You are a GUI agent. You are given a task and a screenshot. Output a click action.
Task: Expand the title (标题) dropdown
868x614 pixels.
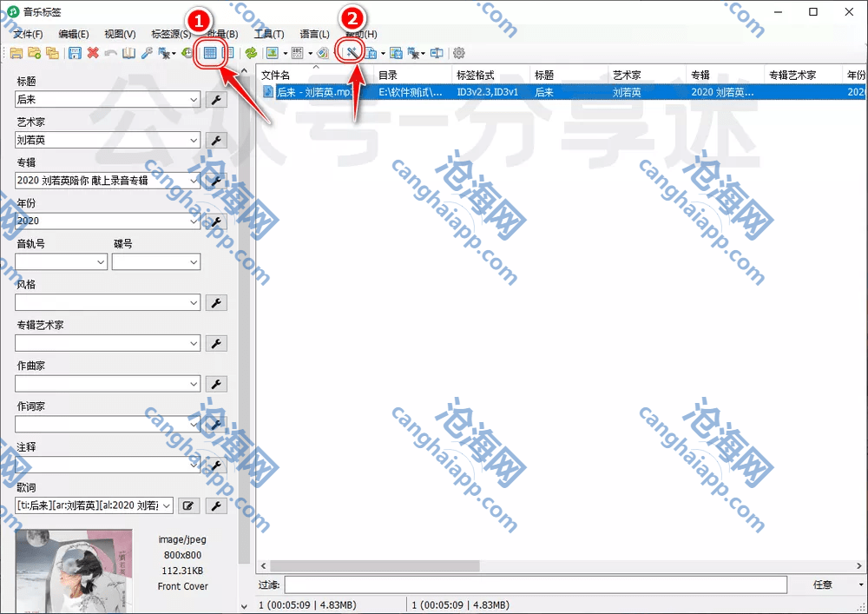(x=194, y=99)
